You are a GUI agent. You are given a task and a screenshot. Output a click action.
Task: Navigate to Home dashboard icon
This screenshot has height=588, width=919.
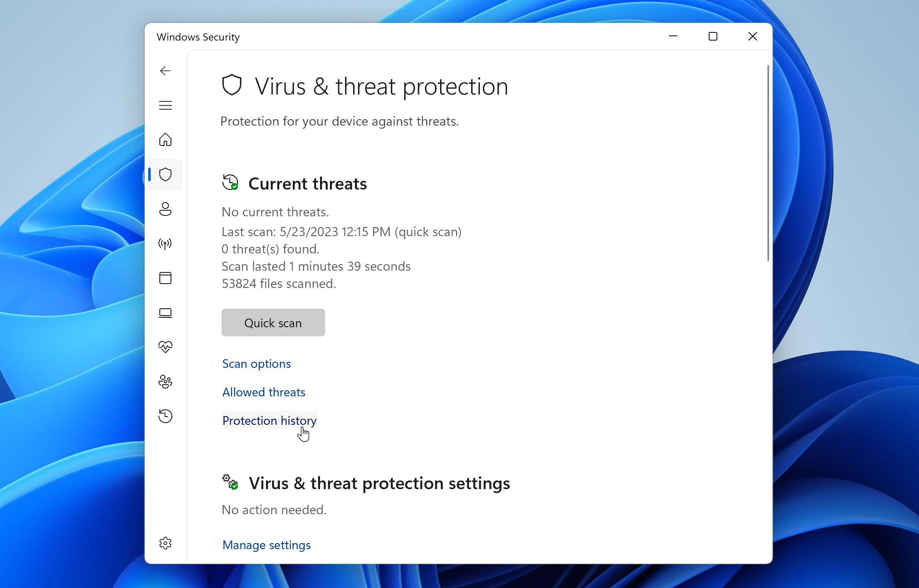click(x=165, y=139)
